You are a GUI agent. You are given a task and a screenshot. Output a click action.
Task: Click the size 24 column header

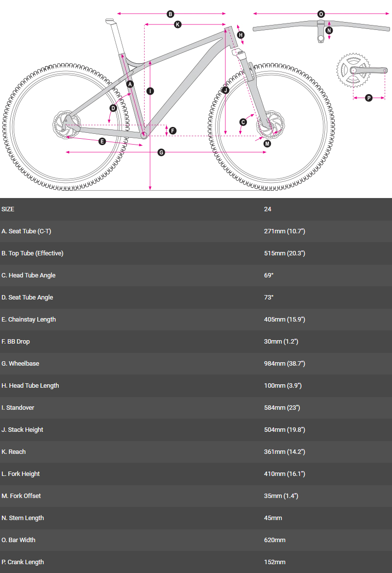pyautogui.click(x=268, y=209)
